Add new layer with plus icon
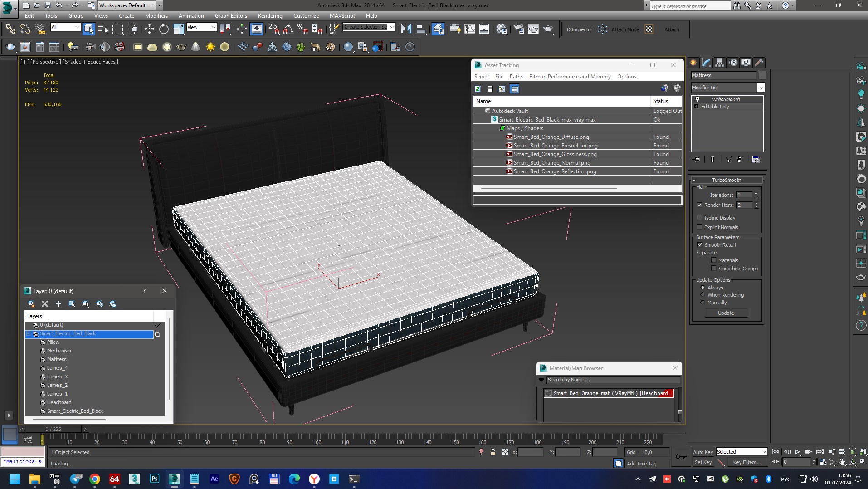The image size is (868, 489). tap(58, 304)
